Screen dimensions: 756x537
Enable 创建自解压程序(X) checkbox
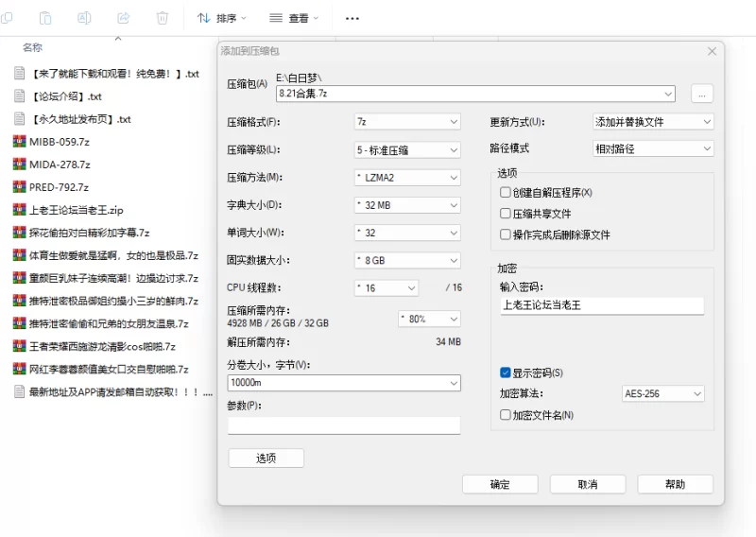point(506,193)
